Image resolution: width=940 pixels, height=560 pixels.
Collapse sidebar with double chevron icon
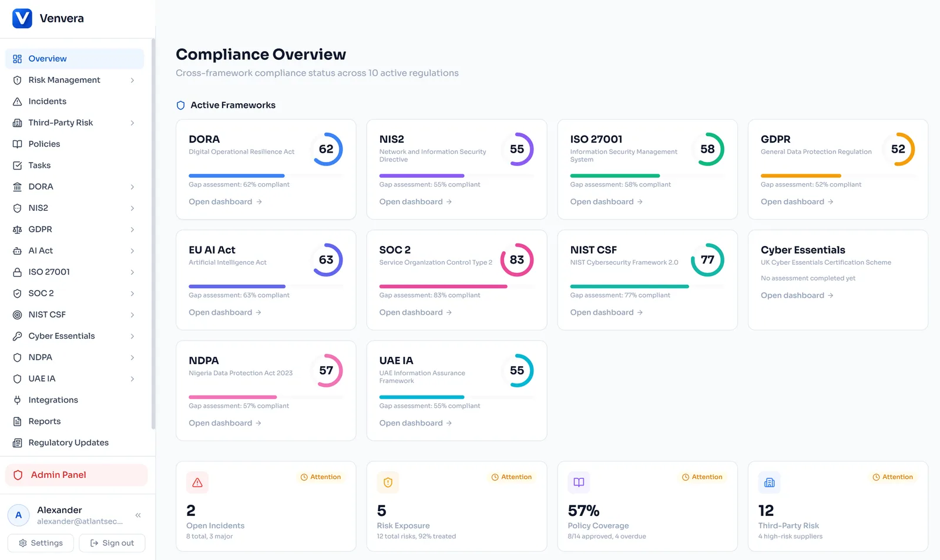138,515
